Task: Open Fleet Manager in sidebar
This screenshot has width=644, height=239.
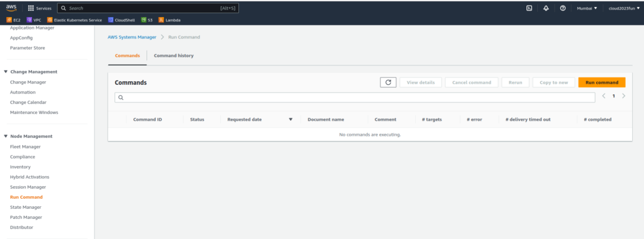Action: pos(25,147)
